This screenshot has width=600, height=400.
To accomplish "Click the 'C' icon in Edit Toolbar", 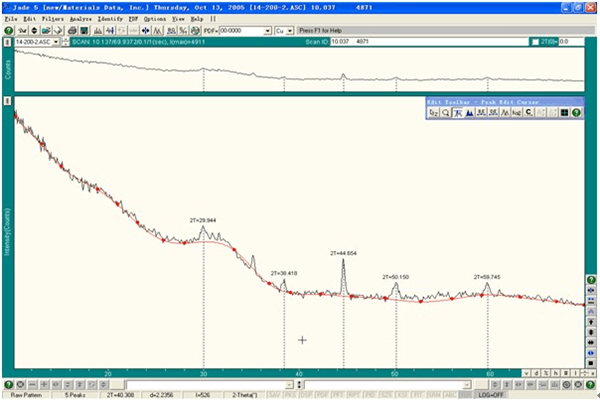I will tap(528, 113).
